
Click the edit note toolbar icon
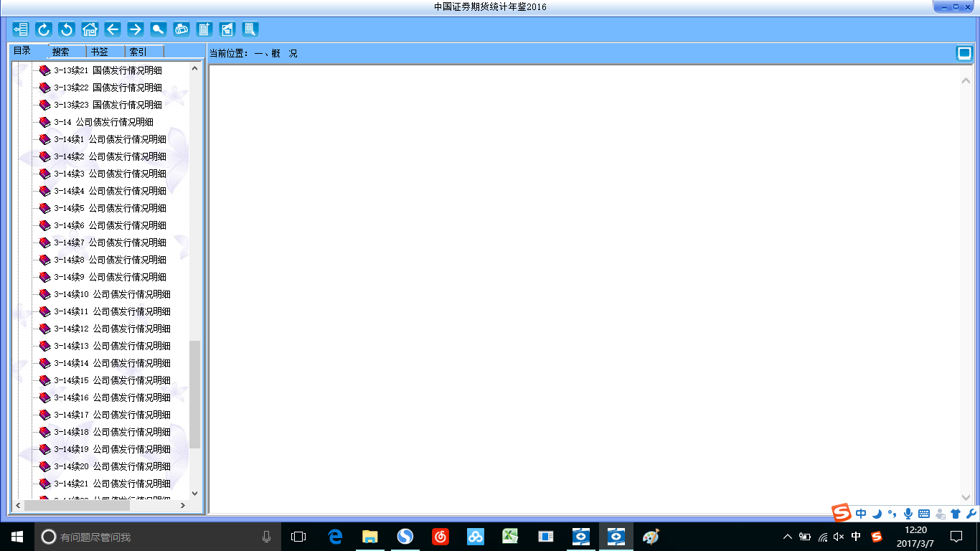click(x=227, y=29)
